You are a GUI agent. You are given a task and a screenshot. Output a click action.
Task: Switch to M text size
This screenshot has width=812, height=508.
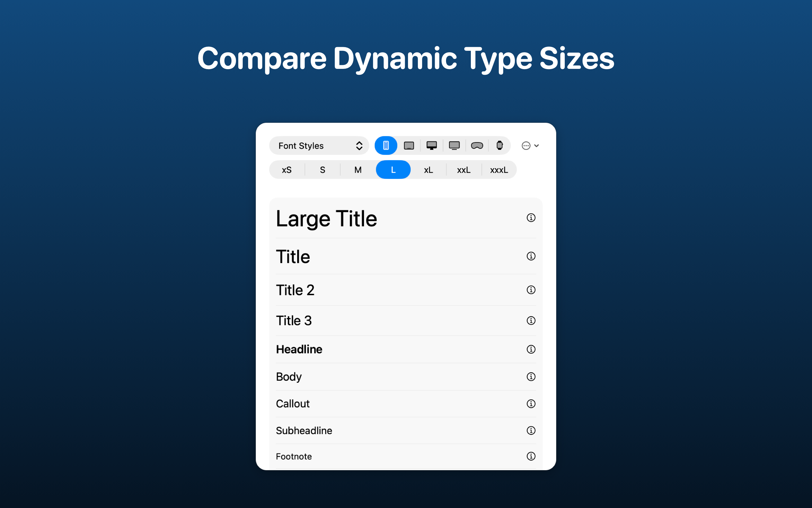click(x=358, y=170)
